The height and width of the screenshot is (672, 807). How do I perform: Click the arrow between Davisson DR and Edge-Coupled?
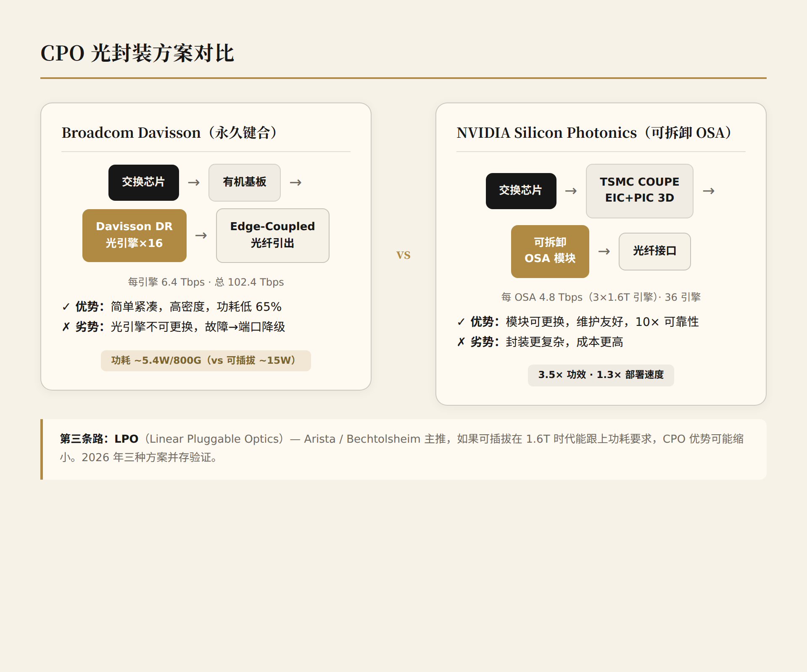(x=201, y=235)
